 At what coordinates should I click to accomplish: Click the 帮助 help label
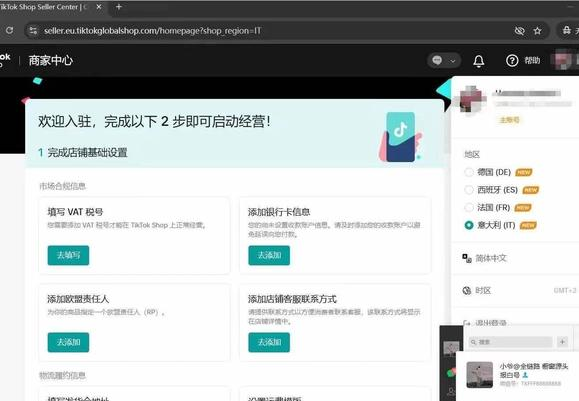[x=532, y=61]
